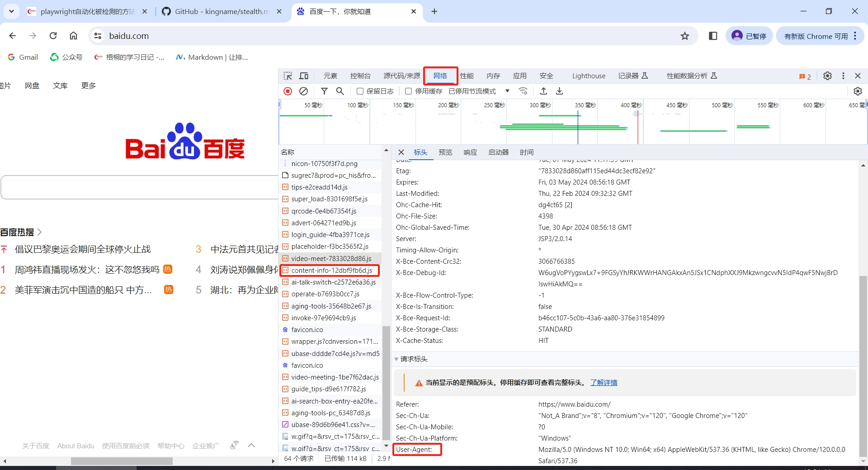Open network search magnifier icon
868x470 pixels.
[x=340, y=91]
